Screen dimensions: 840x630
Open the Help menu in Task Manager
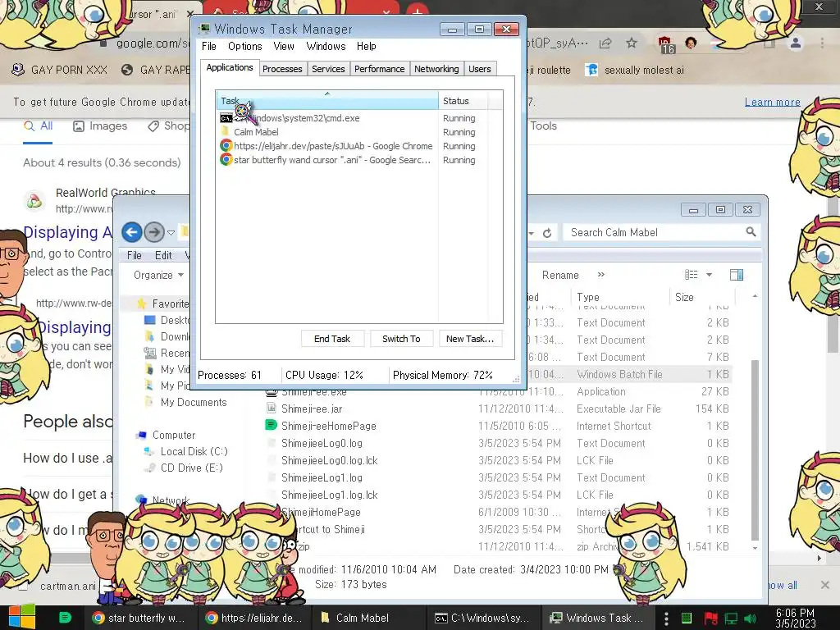(x=367, y=47)
